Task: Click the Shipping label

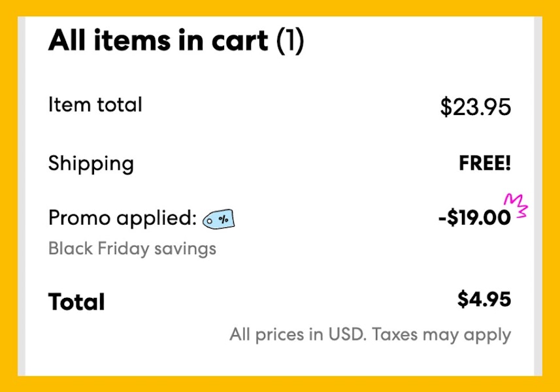Action: [x=91, y=164]
